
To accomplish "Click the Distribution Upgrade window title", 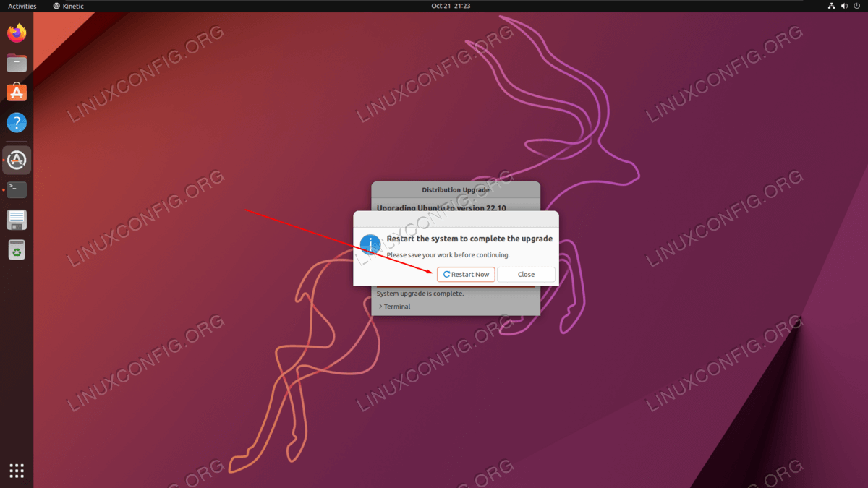I will coord(456,190).
